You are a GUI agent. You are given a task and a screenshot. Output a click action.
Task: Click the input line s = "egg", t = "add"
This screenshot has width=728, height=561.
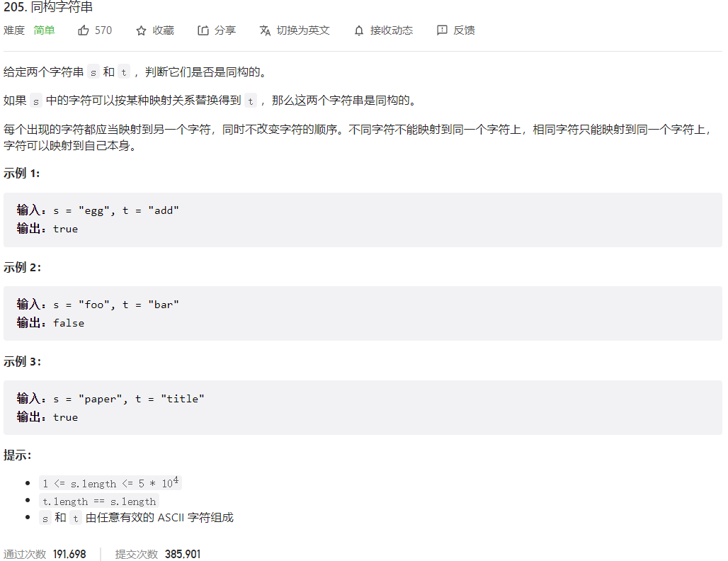pyautogui.click(x=98, y=210)
